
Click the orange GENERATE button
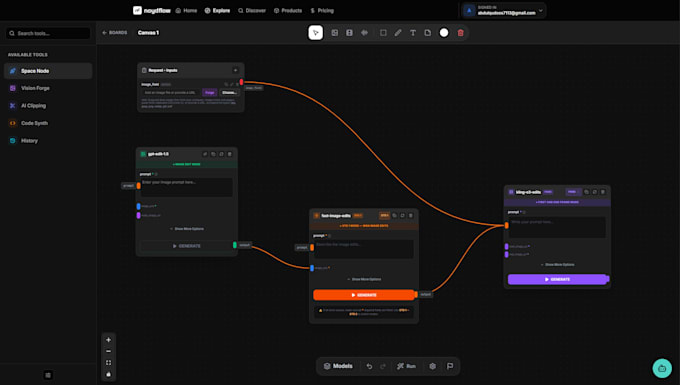point(363,295)
